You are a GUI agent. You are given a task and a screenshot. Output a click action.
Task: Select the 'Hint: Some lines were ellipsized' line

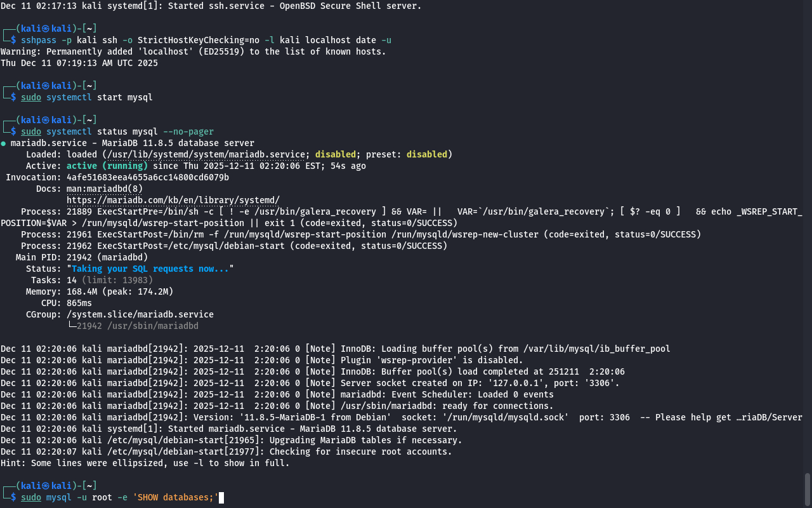(x=145, y=463)
